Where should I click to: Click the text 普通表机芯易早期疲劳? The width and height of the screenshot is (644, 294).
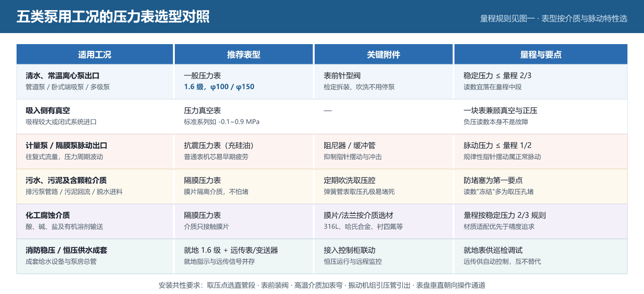coord(216,157)
